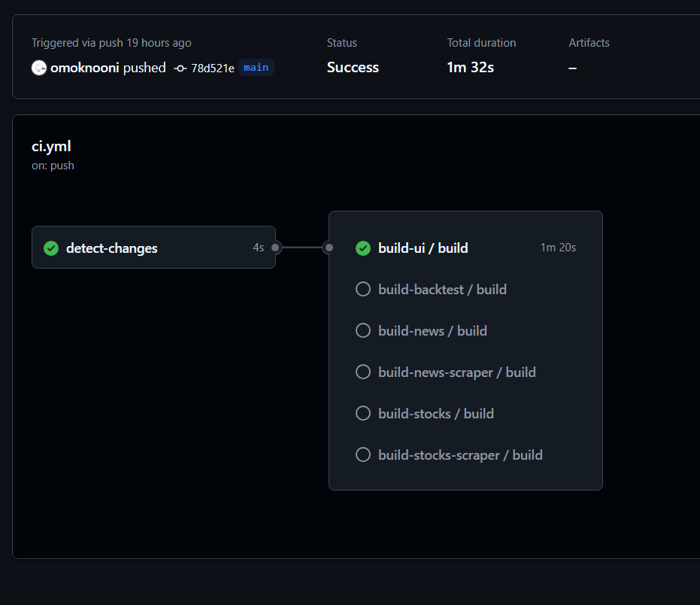Open commit 78d521e

click(x=213, y=68)
